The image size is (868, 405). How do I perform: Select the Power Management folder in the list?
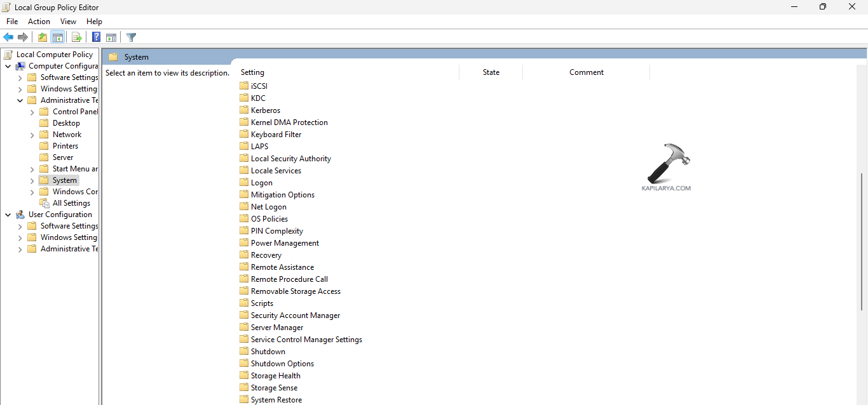285,243
